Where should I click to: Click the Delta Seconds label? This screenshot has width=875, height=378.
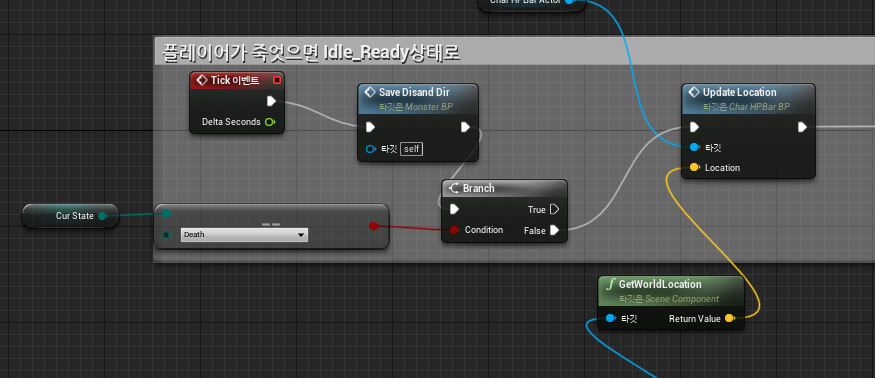coord(231,122)
